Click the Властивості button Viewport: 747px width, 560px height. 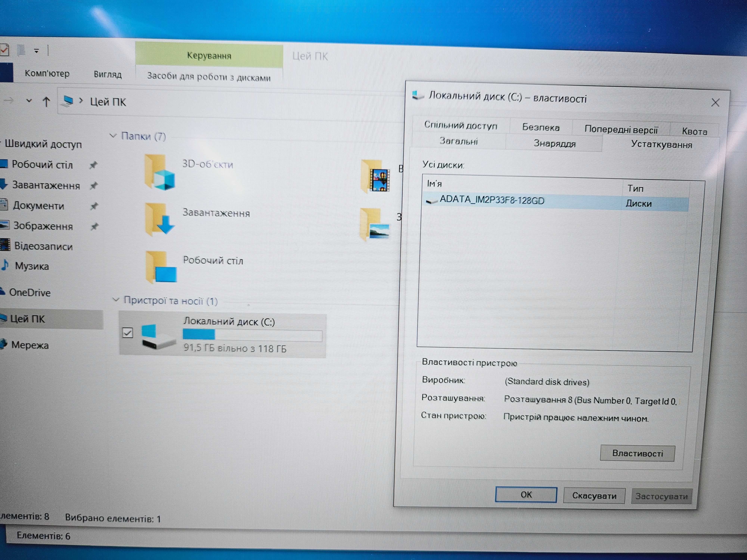[637, 453]
